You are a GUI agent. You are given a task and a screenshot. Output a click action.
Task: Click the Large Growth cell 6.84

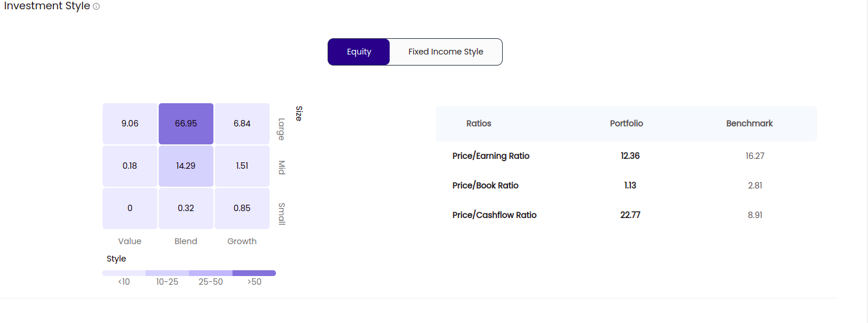tap(242, 124)
